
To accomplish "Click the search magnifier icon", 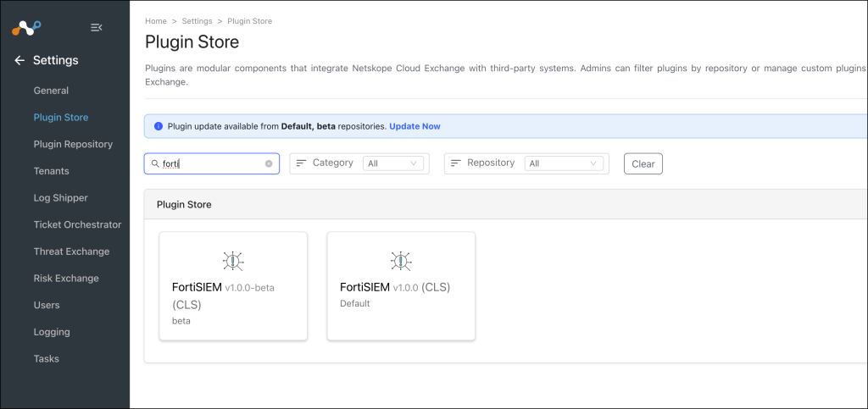I will coord(156,163).
